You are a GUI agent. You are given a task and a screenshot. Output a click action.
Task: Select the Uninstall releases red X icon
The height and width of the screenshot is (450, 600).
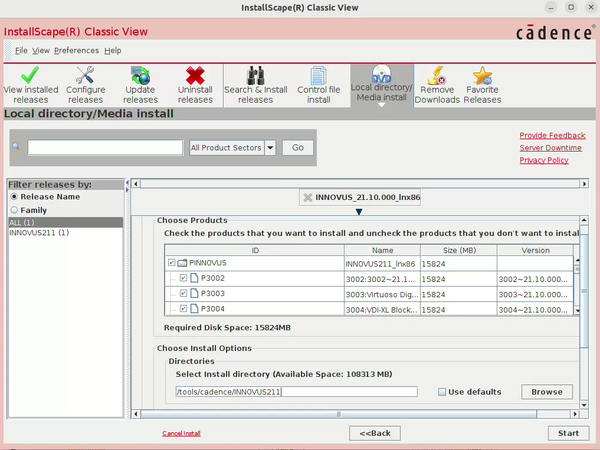(195, 77)
